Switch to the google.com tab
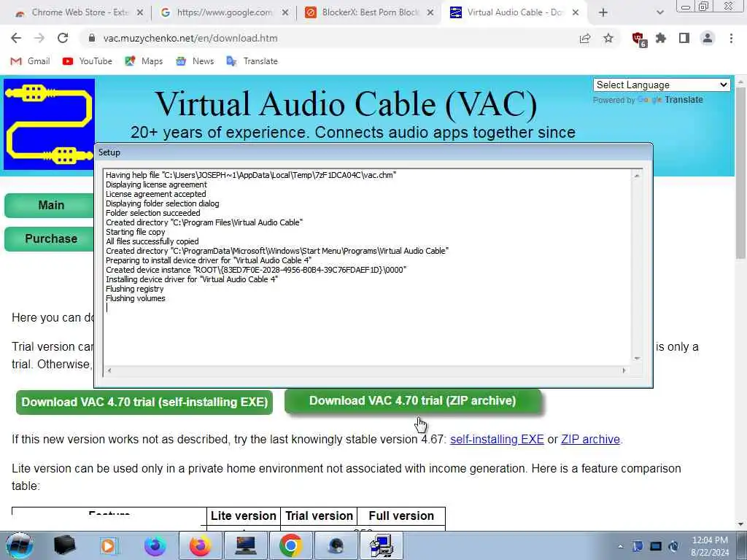 click(x=224, y=12)
